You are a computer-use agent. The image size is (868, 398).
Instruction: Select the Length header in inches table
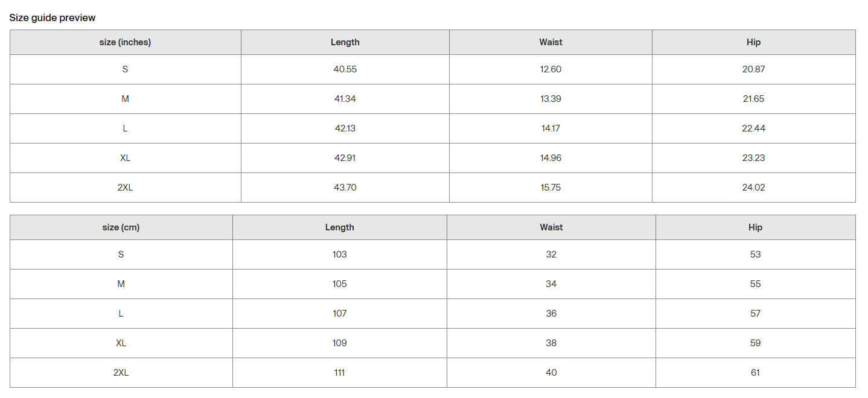(x=345, y=42)
